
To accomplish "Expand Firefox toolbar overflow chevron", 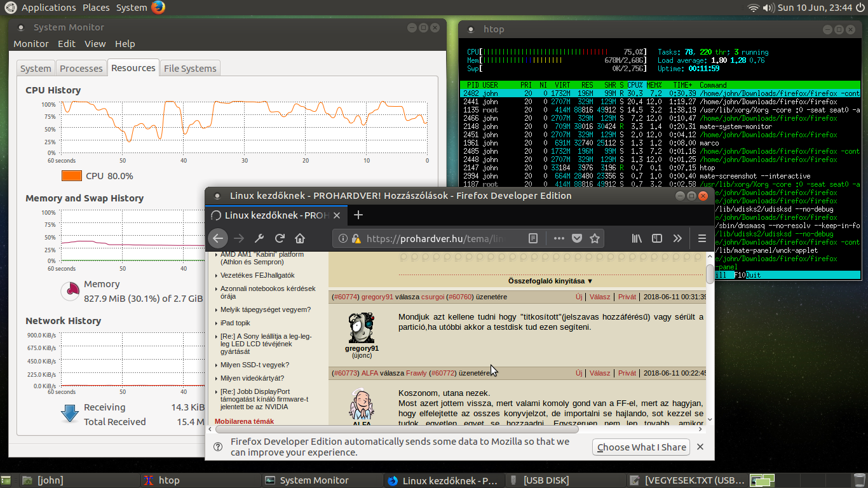I will point(677,238).
